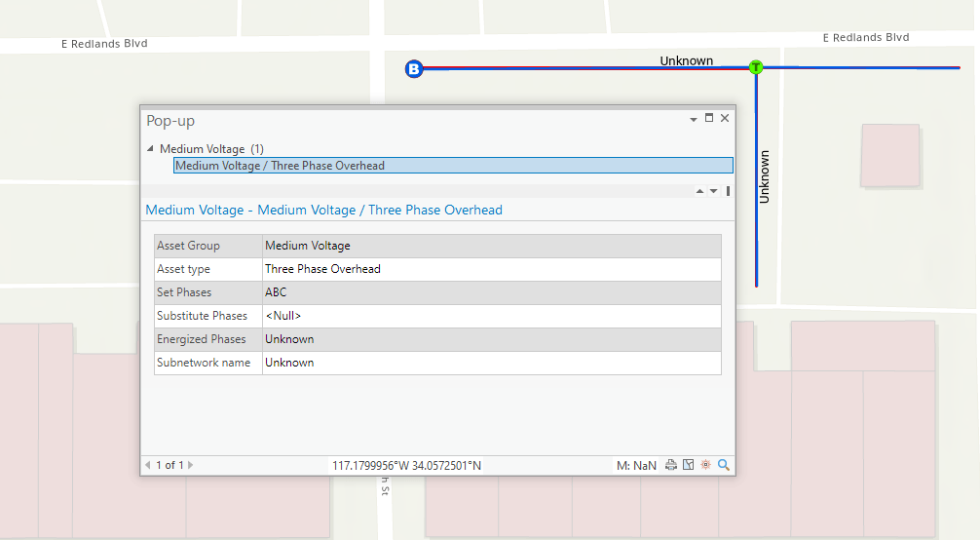Click the pop-up title Medium Voltage - Three Phase Overhead

[323, 210]
